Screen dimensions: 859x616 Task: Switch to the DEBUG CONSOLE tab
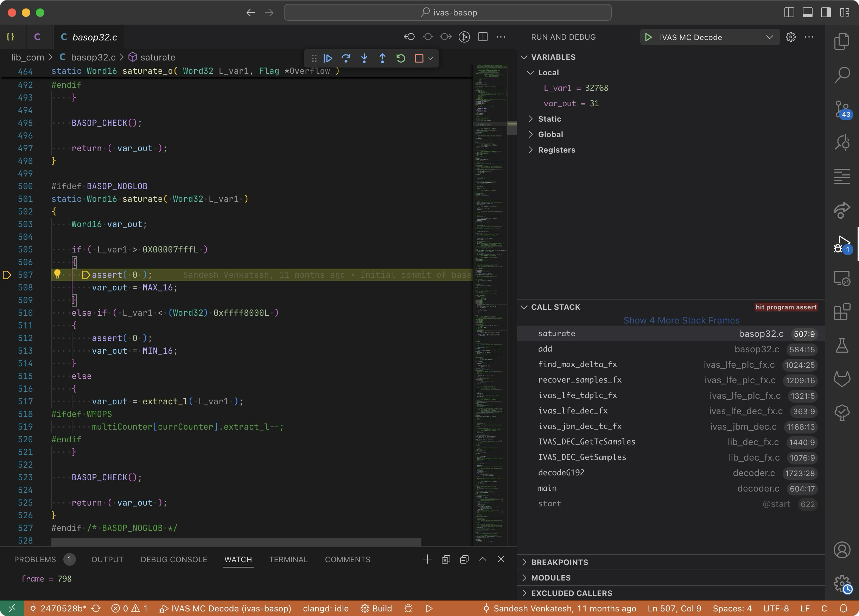pos(173,560)
